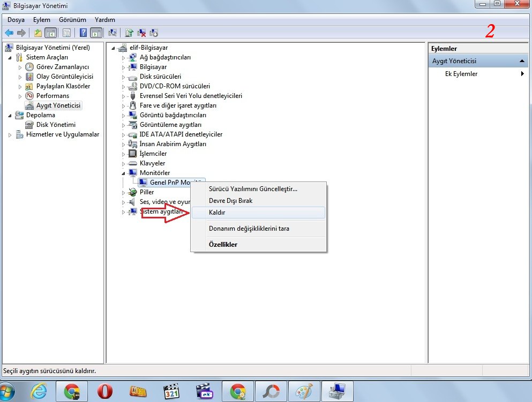Click the Evrensel Seri Veri Yolu USB icon

[133, 96]
